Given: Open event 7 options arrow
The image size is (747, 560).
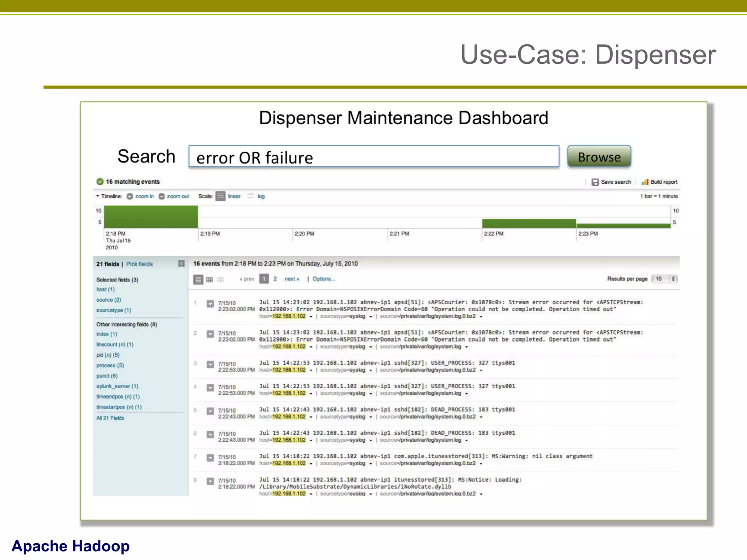Looking at the screenshot, I should 210,458.
